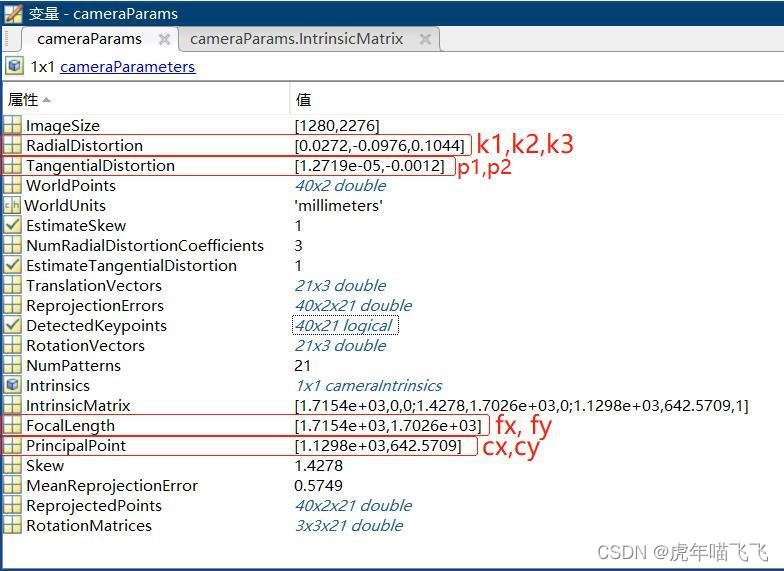Select the FocalLength value cell
Screen dimensions: 784x571
point(388,426)
